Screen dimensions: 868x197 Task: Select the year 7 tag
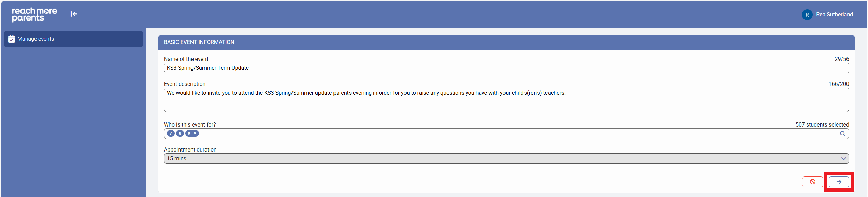coord(171,133)
